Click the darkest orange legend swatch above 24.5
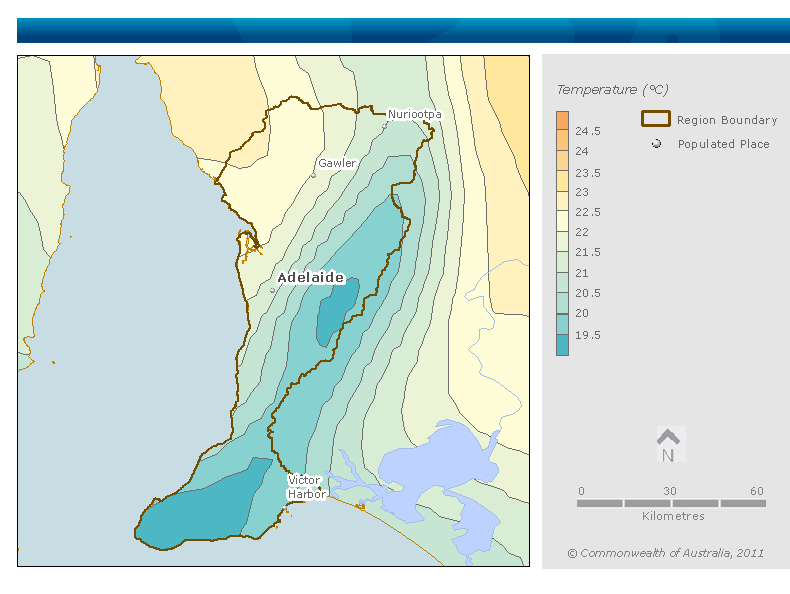 pos(562,121)
